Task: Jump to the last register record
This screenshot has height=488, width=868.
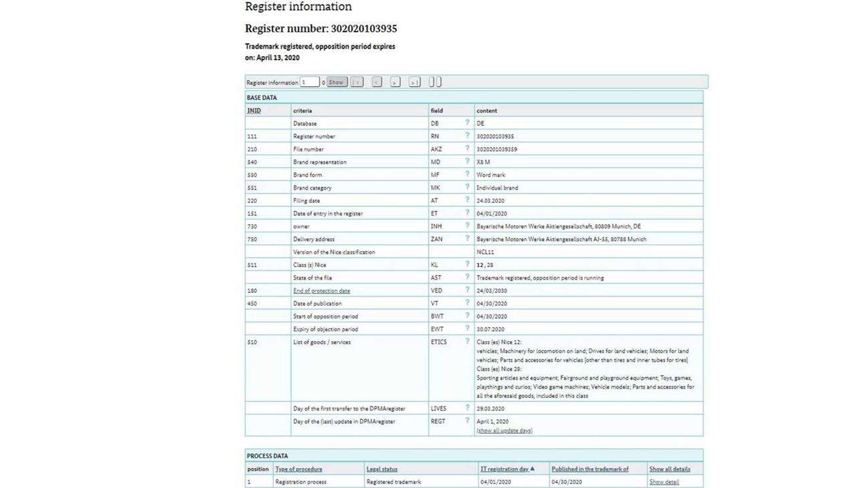Action: [415, 82]
